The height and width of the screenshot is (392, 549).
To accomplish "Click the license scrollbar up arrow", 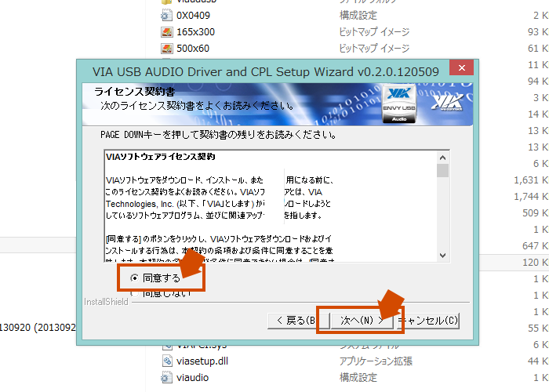I will click(x=442, y=158).
